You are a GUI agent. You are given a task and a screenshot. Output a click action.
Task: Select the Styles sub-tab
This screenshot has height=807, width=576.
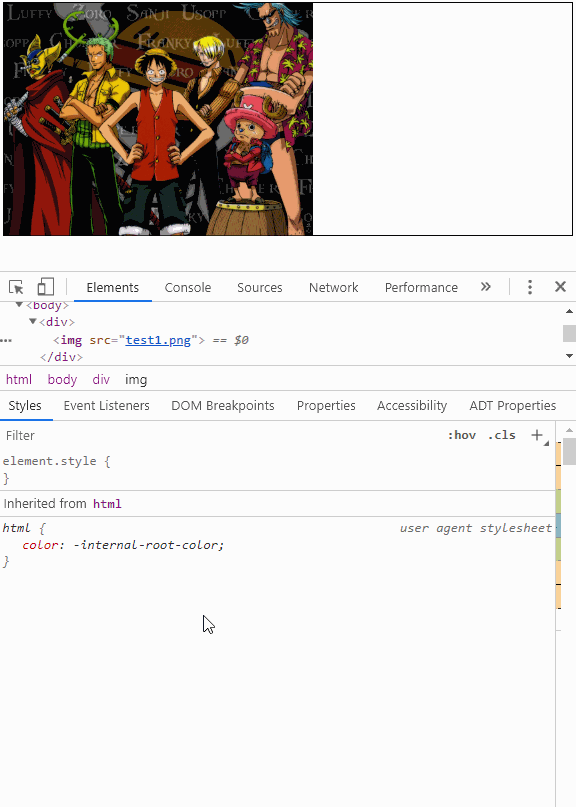coord(25,406)
